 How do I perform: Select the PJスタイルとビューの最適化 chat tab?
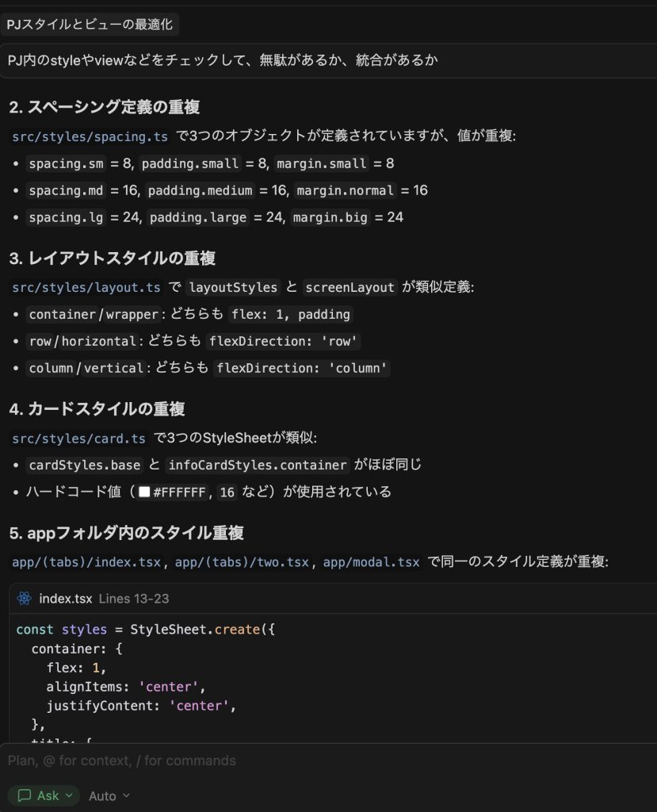point(90,25)
